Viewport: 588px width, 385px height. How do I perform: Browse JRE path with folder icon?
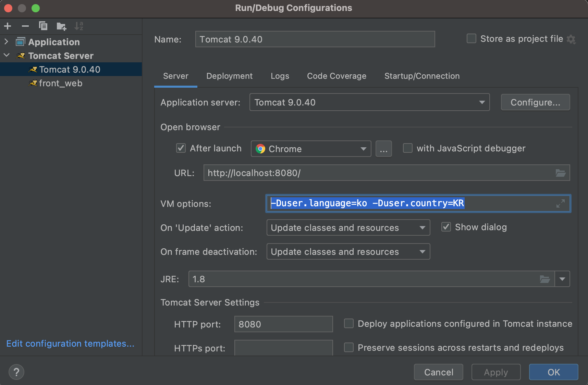tap(545, 279)
